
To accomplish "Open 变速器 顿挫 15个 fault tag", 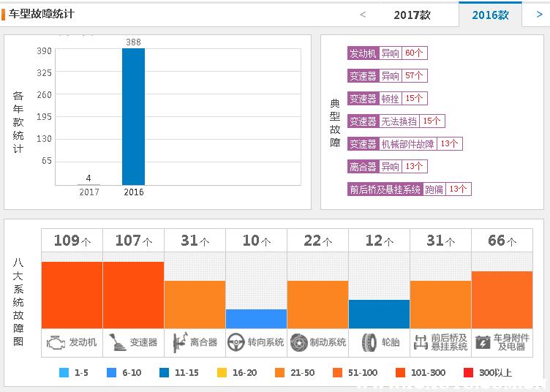I will click(x=387, y=99).
